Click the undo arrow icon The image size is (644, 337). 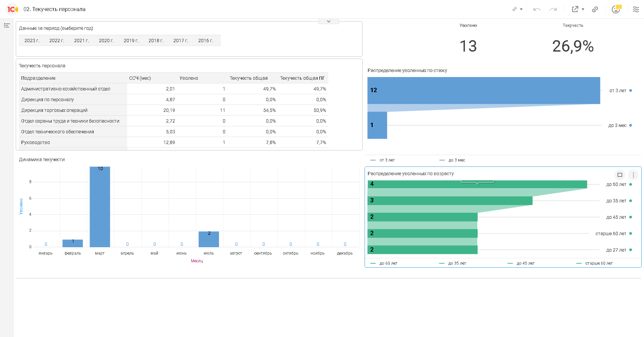click(537, 9)
